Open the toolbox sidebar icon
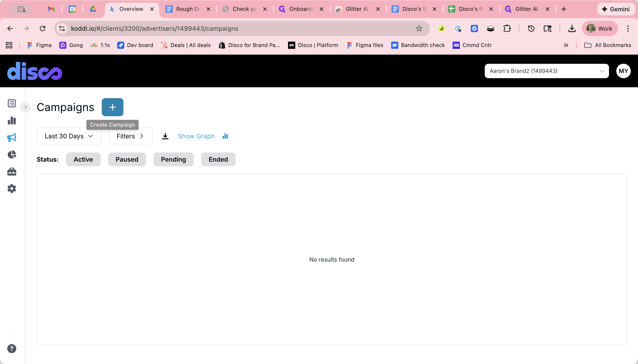Viewport: 638px width, 364px height. click(12, 172)
